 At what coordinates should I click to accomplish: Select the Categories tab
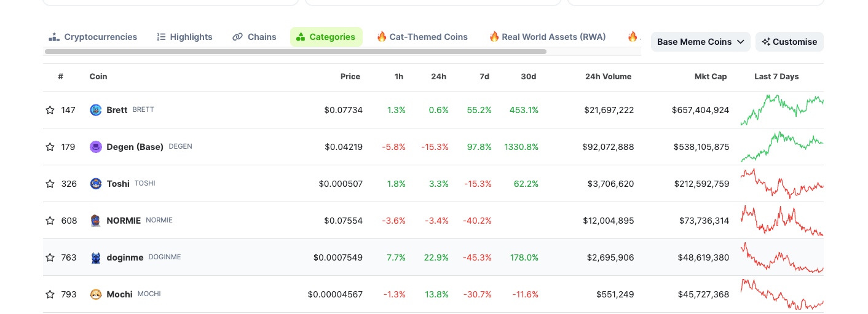tap(326, 37)
